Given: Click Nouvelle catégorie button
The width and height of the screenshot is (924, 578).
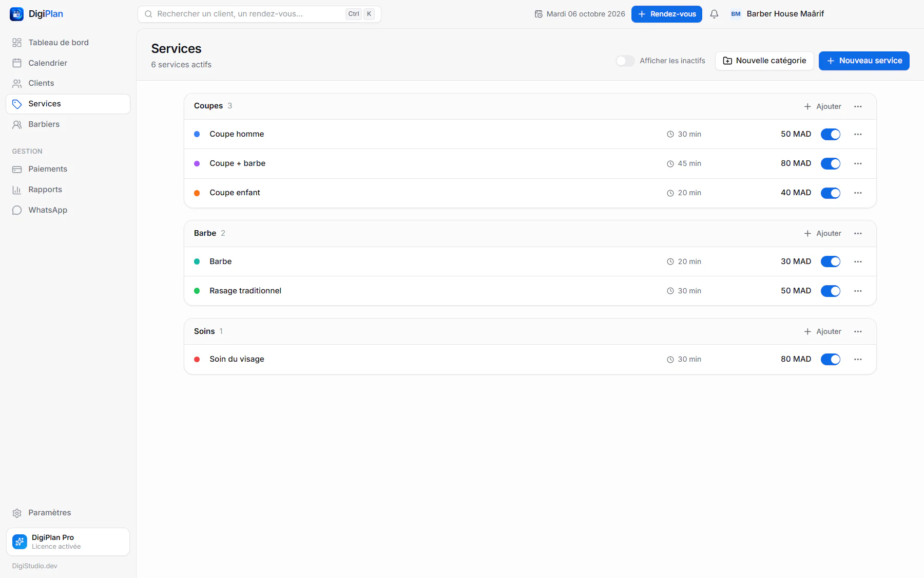Looking at the screenshot, I should tap(764, 61).
